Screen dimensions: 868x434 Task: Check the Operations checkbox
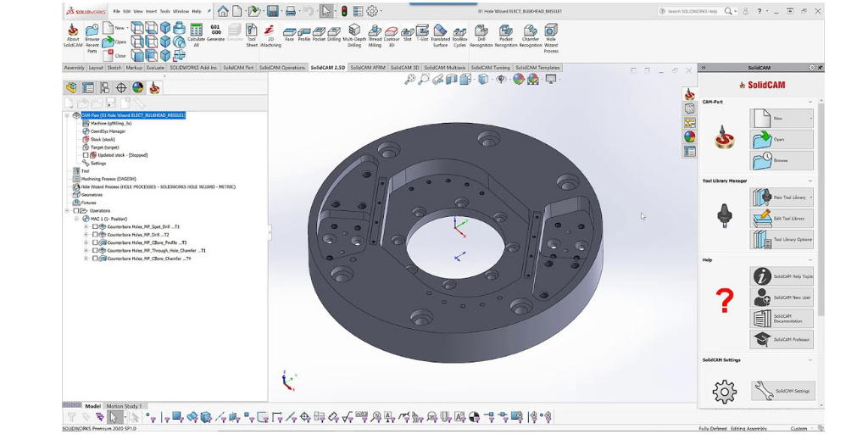tap(76, 211)
